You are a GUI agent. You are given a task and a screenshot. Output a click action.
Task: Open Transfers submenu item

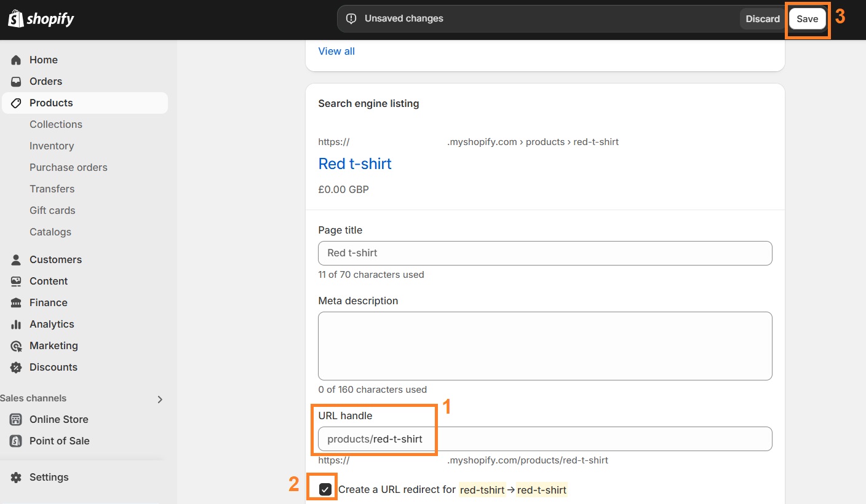tap(52, 189)
